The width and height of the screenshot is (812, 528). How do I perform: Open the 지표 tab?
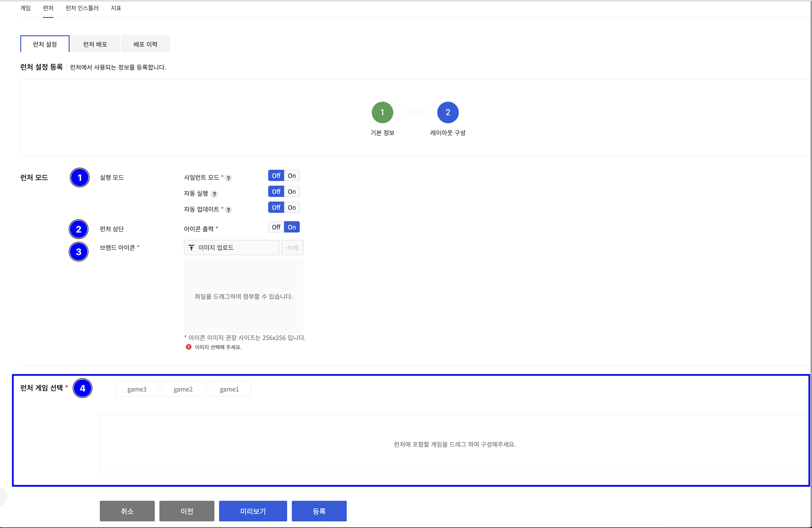[x=116, y=8]
